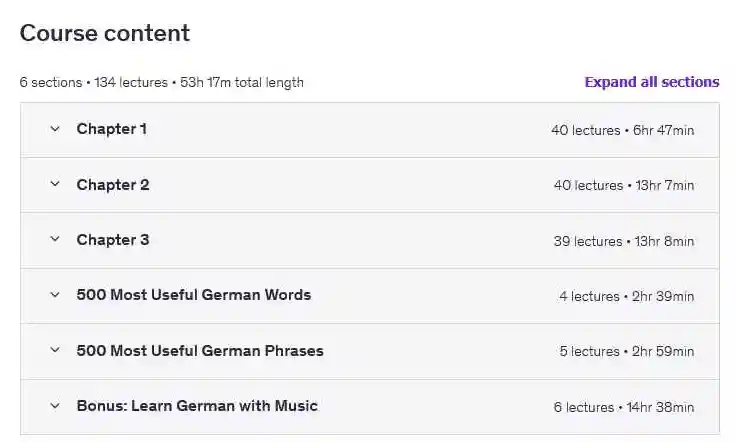Click 39 lectures info on Chapter 3
Image resolution: width=750 pixels, height=443 pixels.
(623, 241)
